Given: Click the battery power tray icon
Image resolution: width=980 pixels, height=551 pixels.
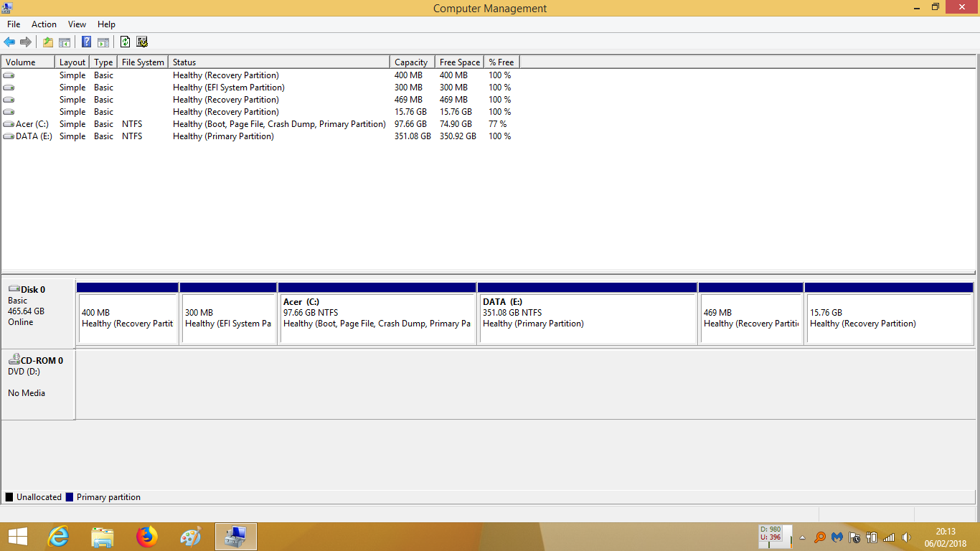Looking at the screenshot, I should tap(872, 537).
